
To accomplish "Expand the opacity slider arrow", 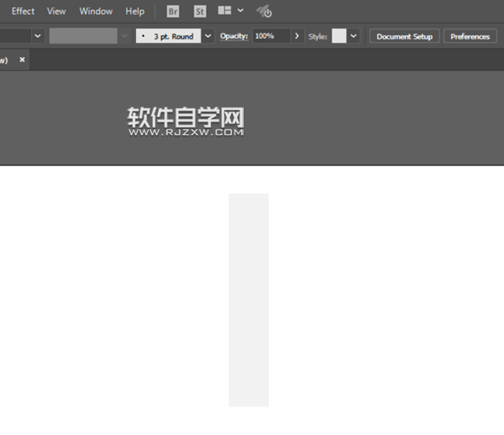I will pos(297,36).
